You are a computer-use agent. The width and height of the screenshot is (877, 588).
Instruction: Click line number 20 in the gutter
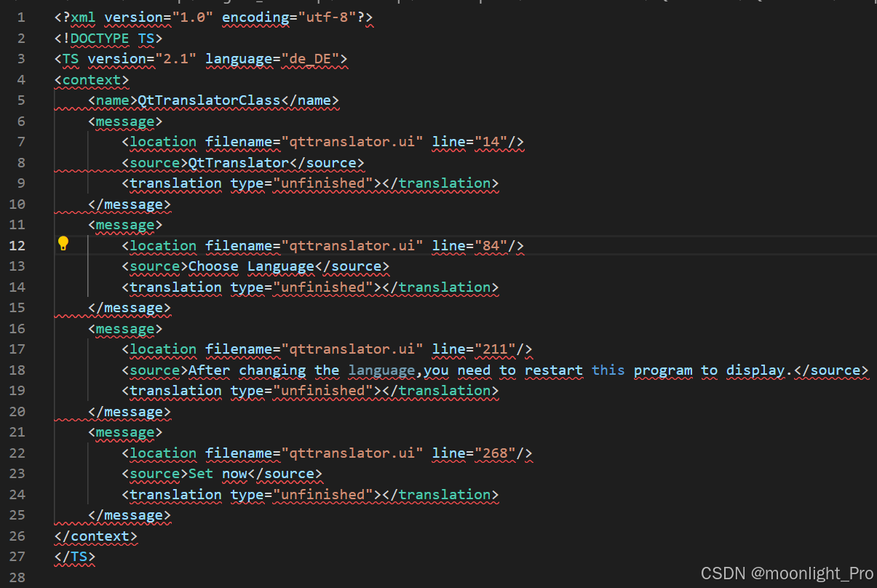tap(17, 411)
